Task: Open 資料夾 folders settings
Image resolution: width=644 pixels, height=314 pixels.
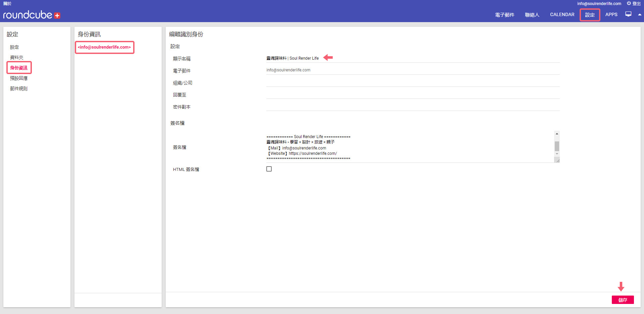Action: click(16, 58)
